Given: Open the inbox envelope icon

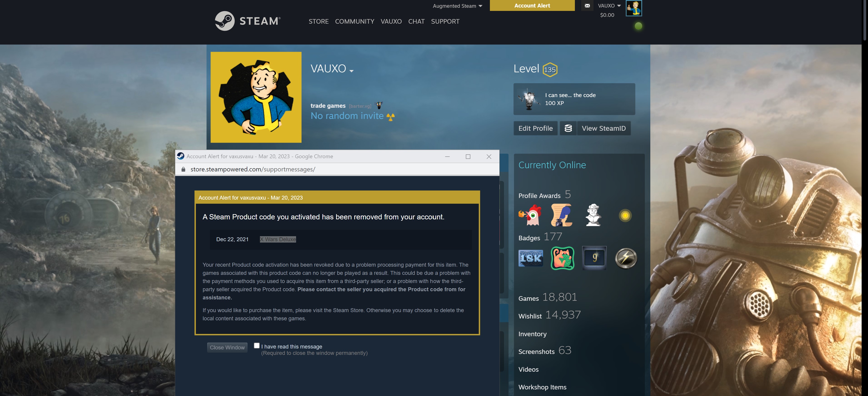Looking at the screenshot, I should click(x=587, y=6).
